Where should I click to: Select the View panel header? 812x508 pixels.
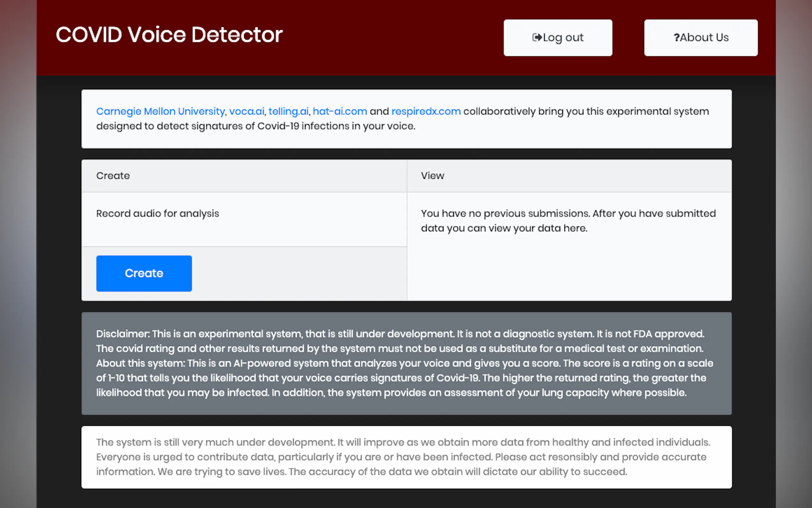click(432, 176)
